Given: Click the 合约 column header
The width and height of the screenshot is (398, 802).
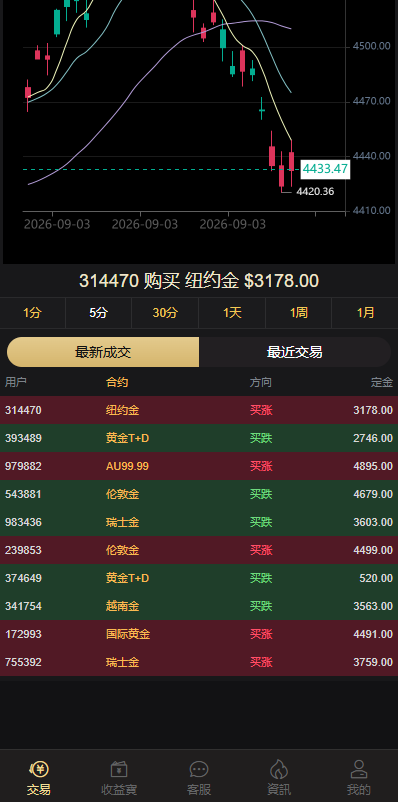Looking at the screenshot, I should tap(117, 382).
